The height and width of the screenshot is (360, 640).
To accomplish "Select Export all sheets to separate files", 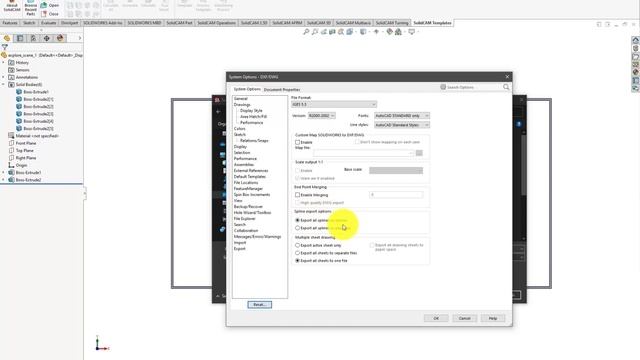I will [298, 253].
